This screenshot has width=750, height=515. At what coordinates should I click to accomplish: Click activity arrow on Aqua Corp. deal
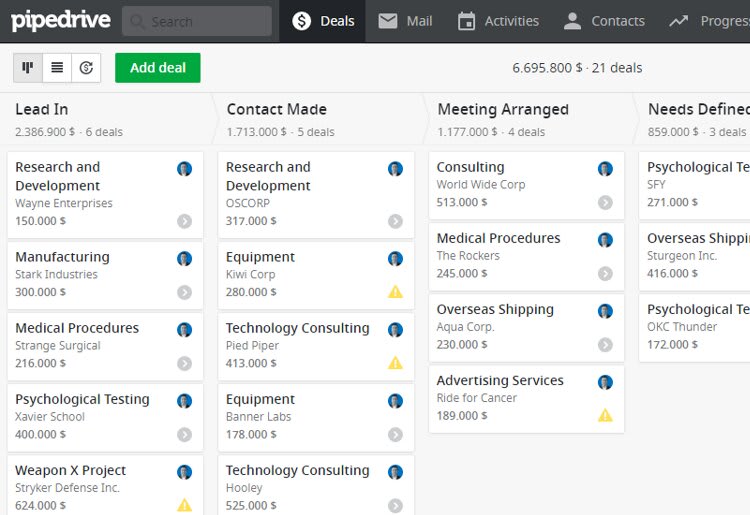pos(605,345)
